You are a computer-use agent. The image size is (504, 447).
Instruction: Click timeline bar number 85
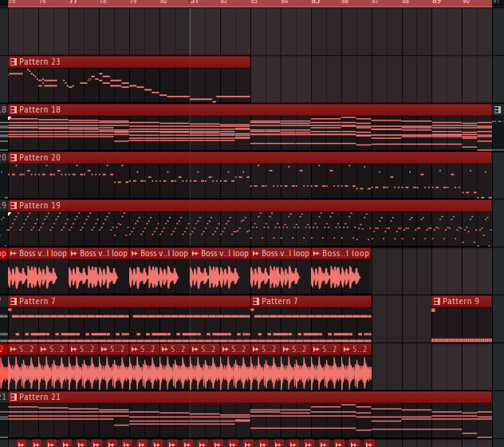click(315, 2)
